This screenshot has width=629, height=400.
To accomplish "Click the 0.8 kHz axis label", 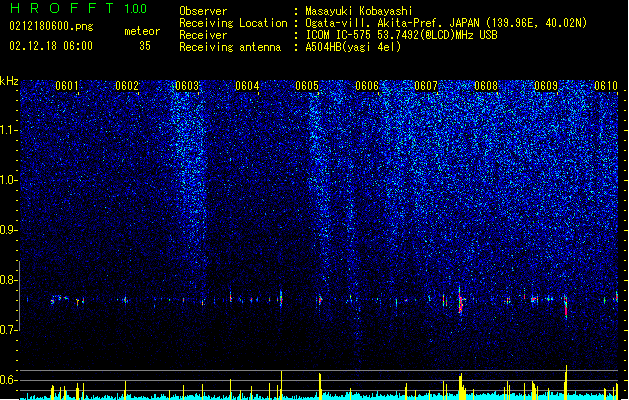I will coord(8,280).
